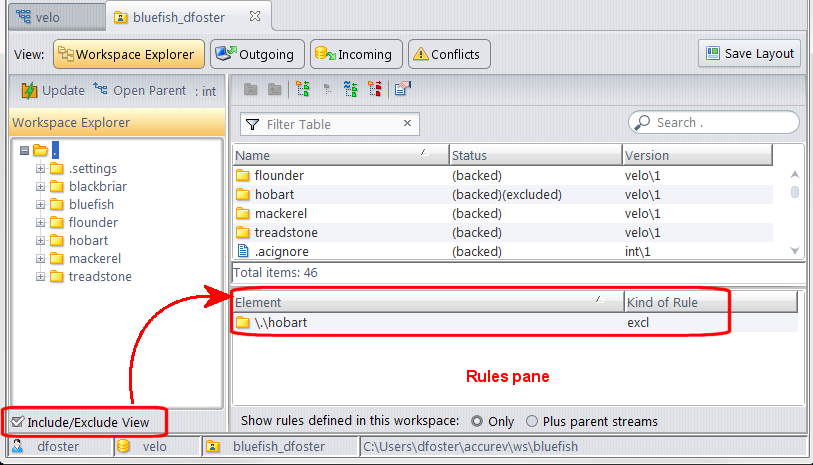This screenshot has height=465, width=813.
Task: Sort by the Kind of Rule header
Action: click(711, 302)
